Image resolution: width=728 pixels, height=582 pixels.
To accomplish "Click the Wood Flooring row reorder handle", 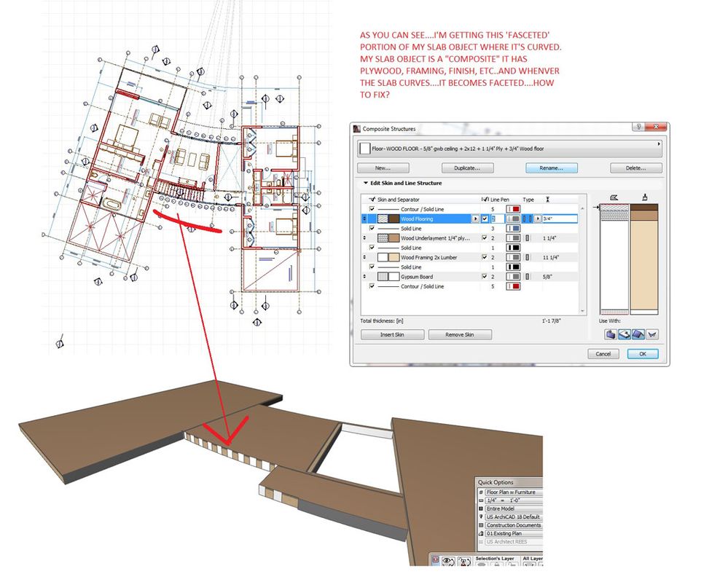I will point(364,219).
